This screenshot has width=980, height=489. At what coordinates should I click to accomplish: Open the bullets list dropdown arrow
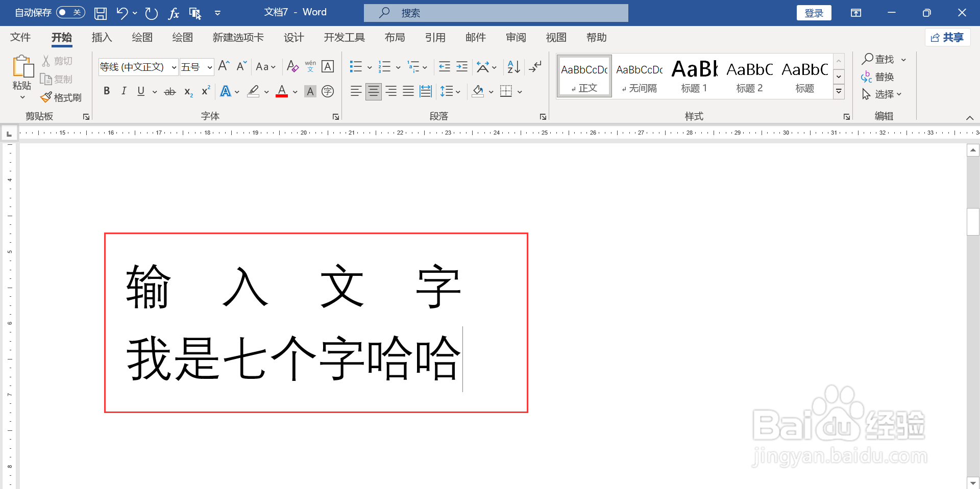(x=370, y=67)
